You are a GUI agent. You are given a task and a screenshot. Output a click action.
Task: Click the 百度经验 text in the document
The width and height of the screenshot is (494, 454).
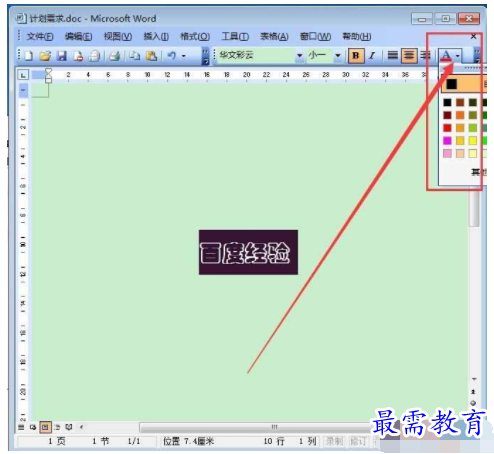point(246,253)
